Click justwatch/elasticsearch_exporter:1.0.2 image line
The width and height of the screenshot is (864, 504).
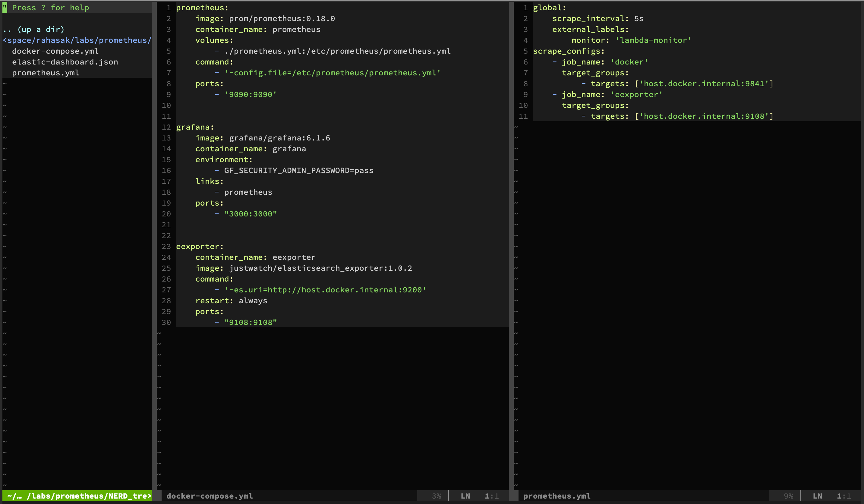pyautogui.click(x=304, y=268)
